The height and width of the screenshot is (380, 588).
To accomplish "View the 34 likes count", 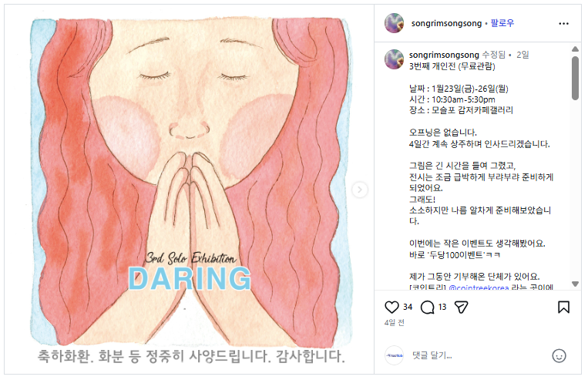I will click(x=408, y=307).
